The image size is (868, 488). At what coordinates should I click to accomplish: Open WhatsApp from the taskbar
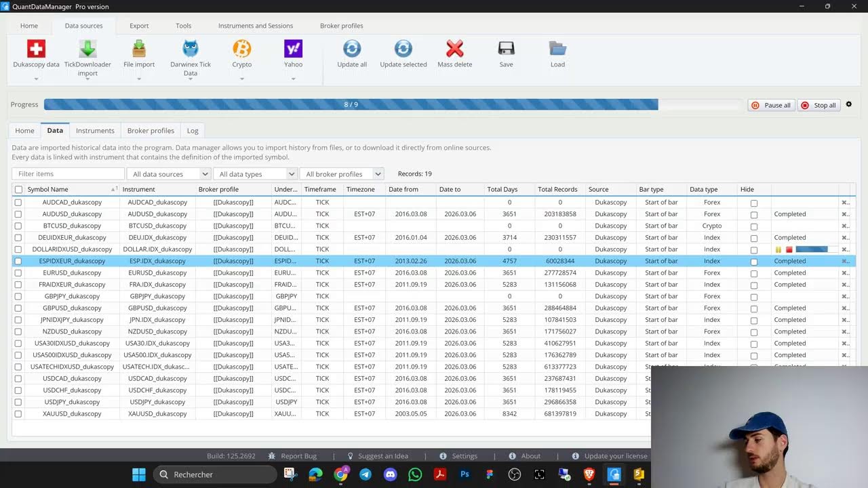(415, 474)
